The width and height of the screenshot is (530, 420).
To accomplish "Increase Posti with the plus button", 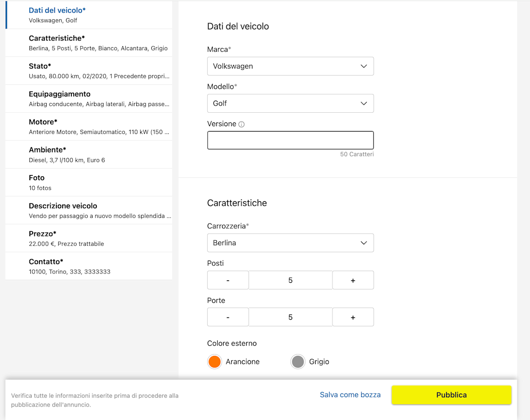I will point(353,280).
